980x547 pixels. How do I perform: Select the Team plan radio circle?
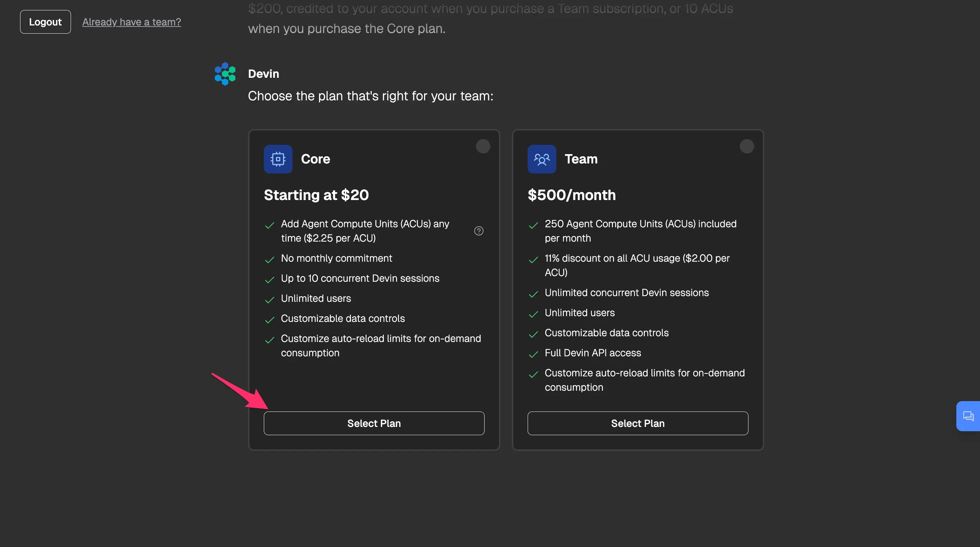click(x=746, y=147)
